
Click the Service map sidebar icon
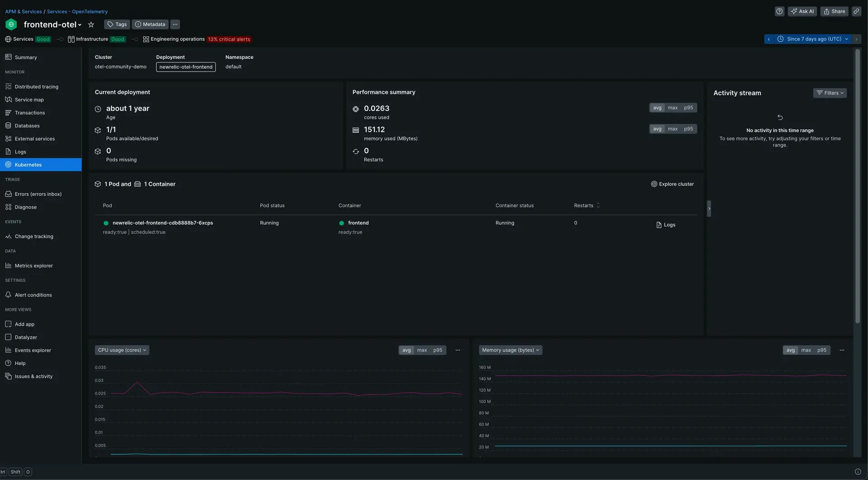click(x=8, y=100)
